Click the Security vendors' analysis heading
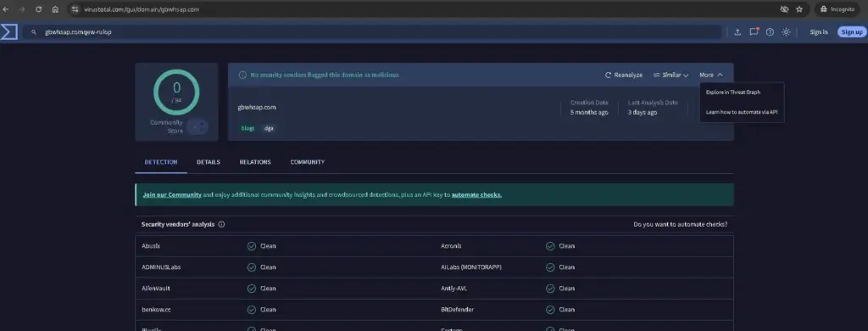Viewport: 868px width, 331px height. tap(178, 225)
